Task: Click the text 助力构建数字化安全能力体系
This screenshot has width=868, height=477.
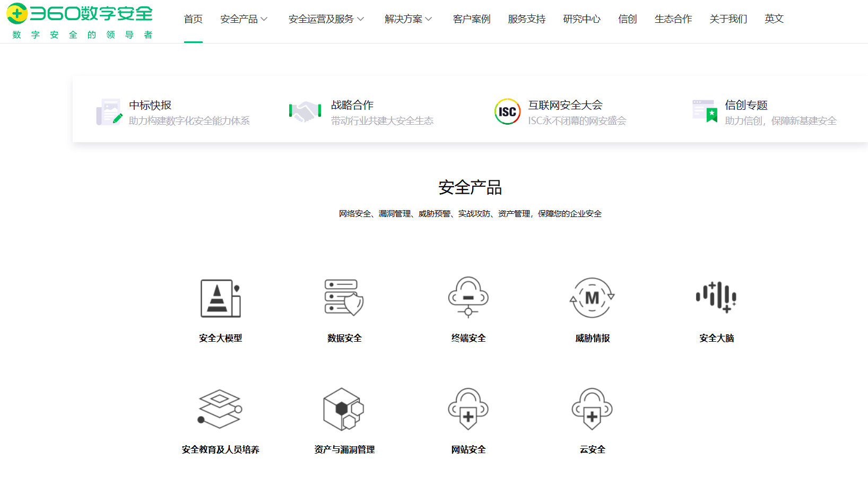Action: (189, 121)
